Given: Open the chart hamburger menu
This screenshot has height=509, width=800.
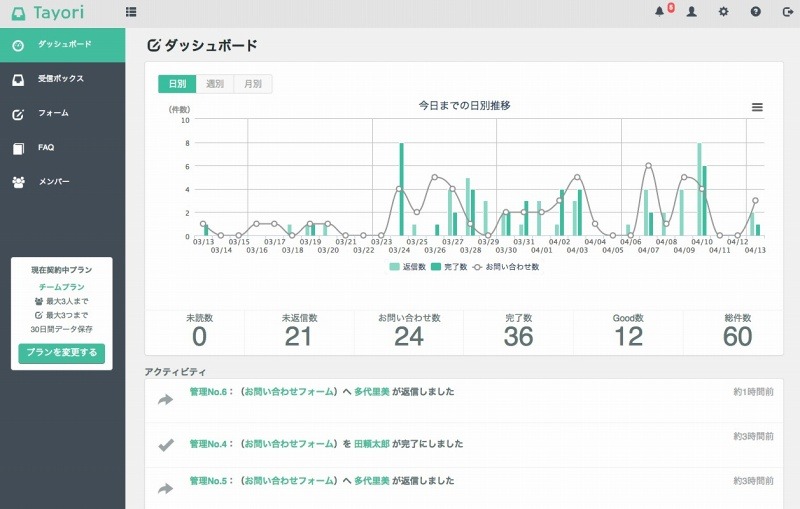Looking at the screenshot, I should 757,107.
